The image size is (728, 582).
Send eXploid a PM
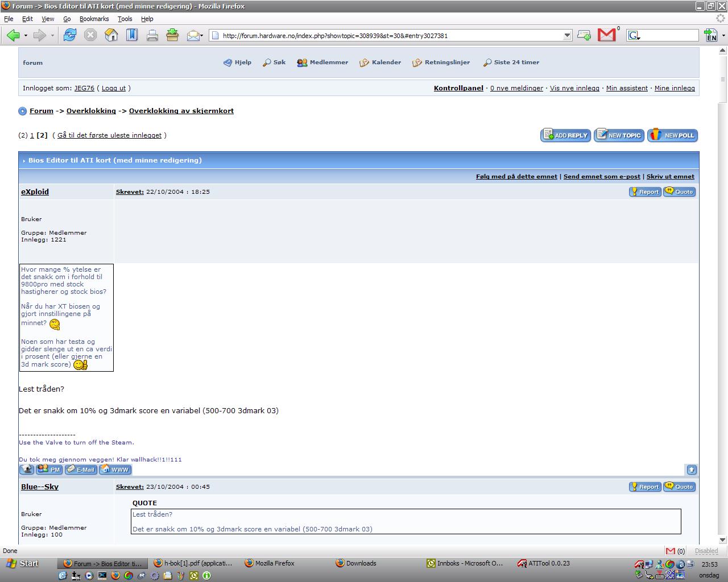click(49, 469)
